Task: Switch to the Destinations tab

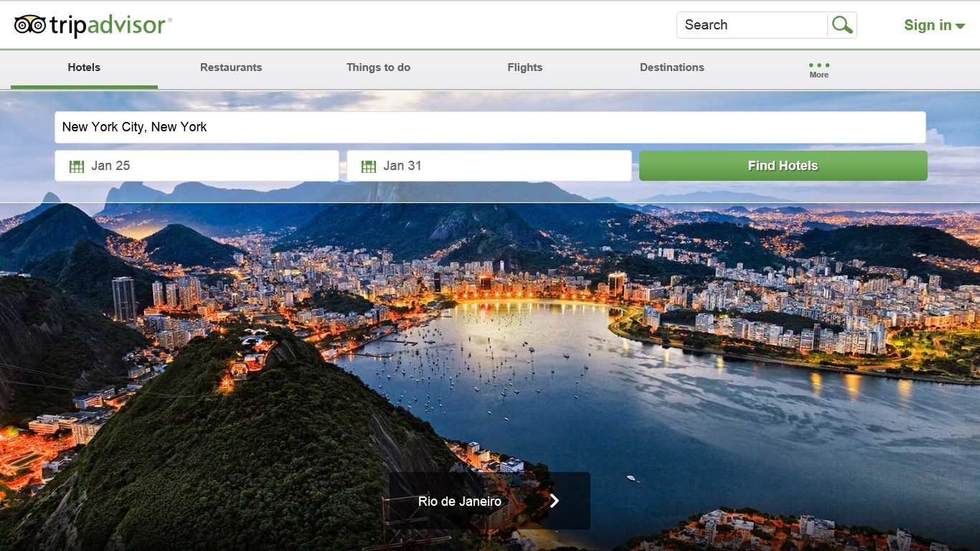Action: [672, 67]
